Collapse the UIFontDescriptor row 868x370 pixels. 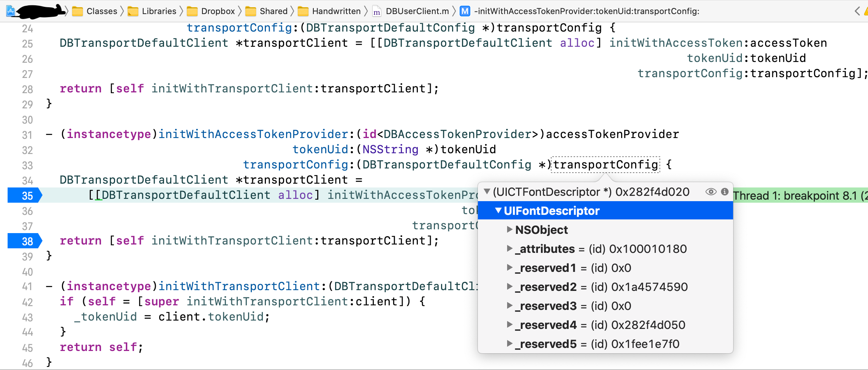498,210
